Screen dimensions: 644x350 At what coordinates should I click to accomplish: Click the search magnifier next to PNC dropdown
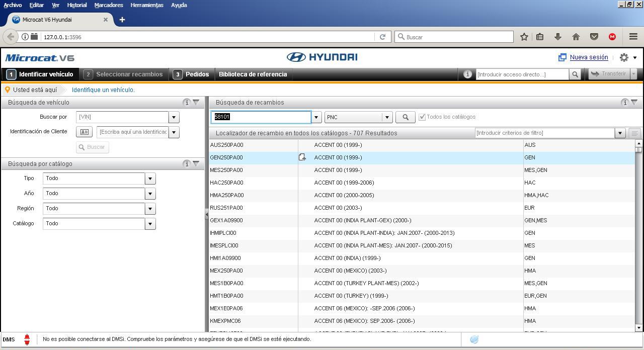click(405, 117)
